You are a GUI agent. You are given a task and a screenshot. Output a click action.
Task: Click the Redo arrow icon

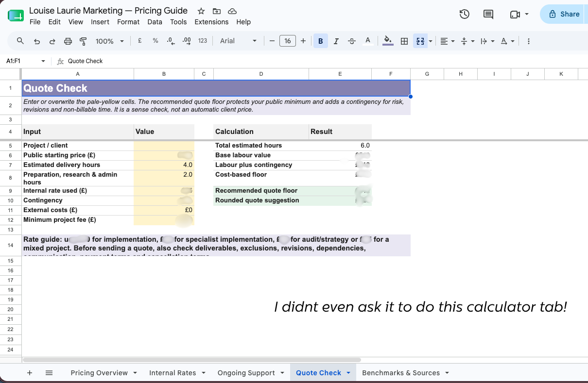tap(52, 41)
